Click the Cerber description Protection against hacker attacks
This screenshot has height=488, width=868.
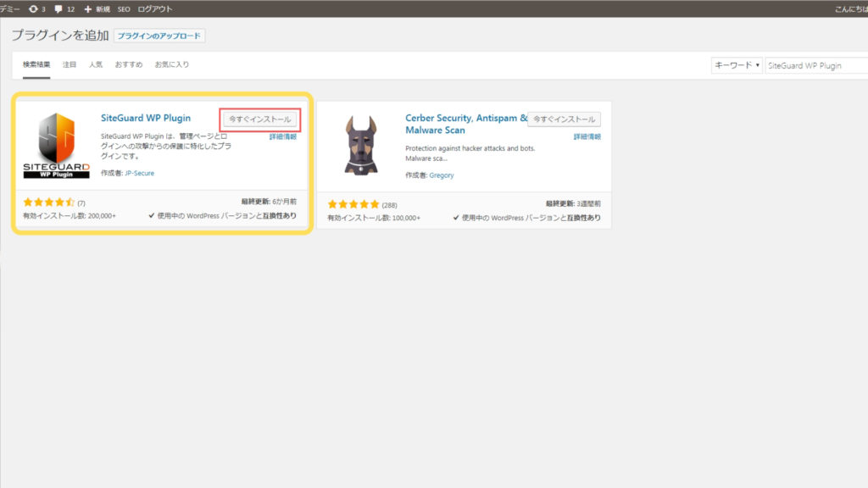coord(470,153)
